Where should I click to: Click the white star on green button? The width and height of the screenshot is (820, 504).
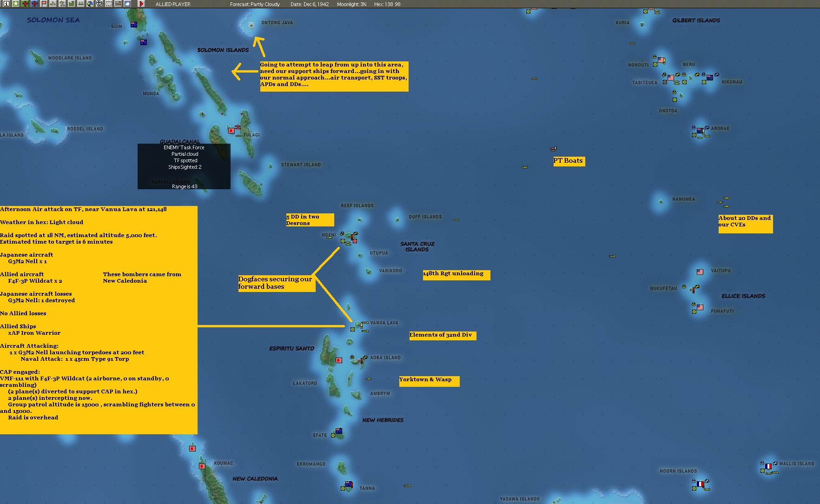[16, 4]
